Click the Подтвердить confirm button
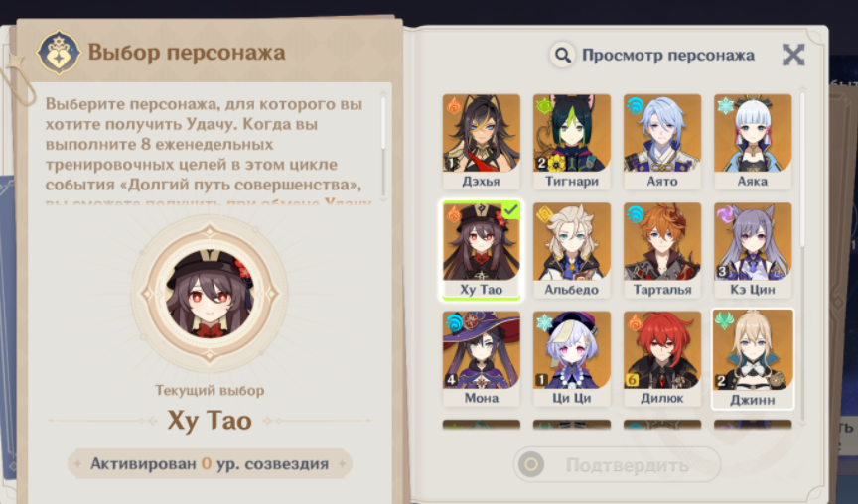 (x=617, y=464)
